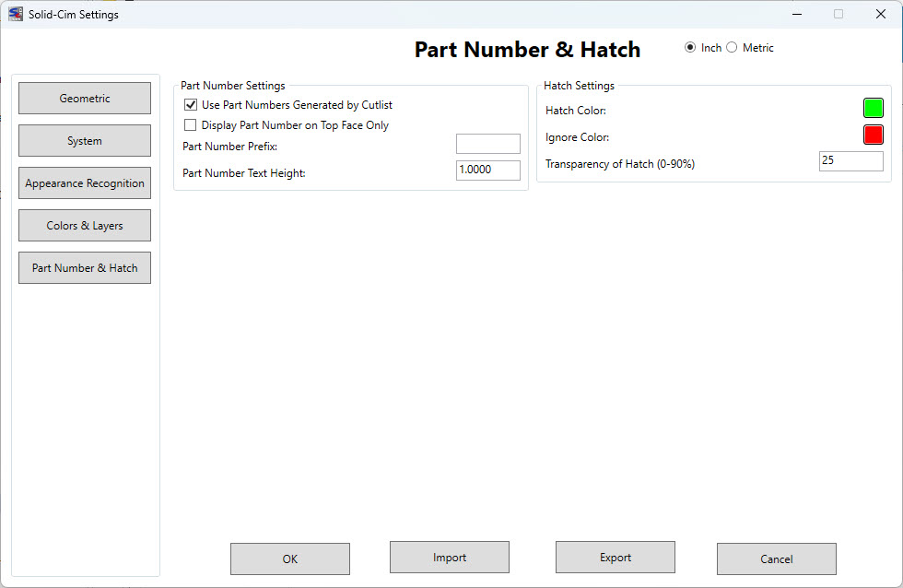
Task: Open the green Hatch Color swatch
Action: point(874,108)
